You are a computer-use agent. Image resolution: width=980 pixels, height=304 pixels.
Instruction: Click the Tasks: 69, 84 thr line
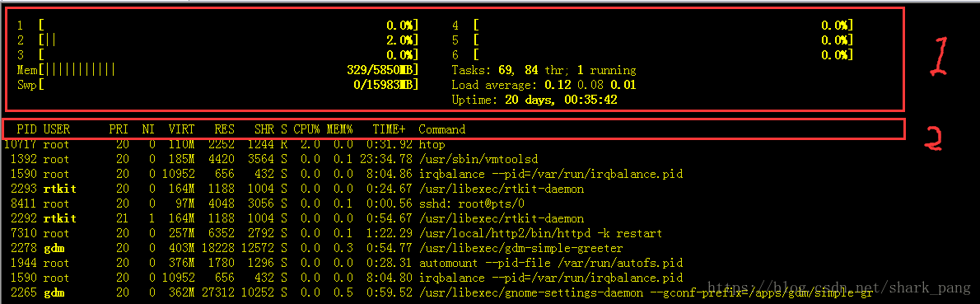(x=544, y=70)
